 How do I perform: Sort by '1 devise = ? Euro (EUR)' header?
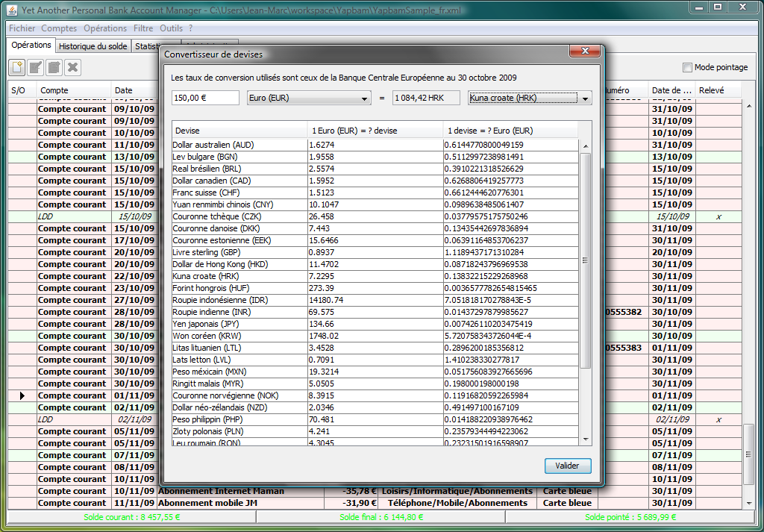pos(510,131)
